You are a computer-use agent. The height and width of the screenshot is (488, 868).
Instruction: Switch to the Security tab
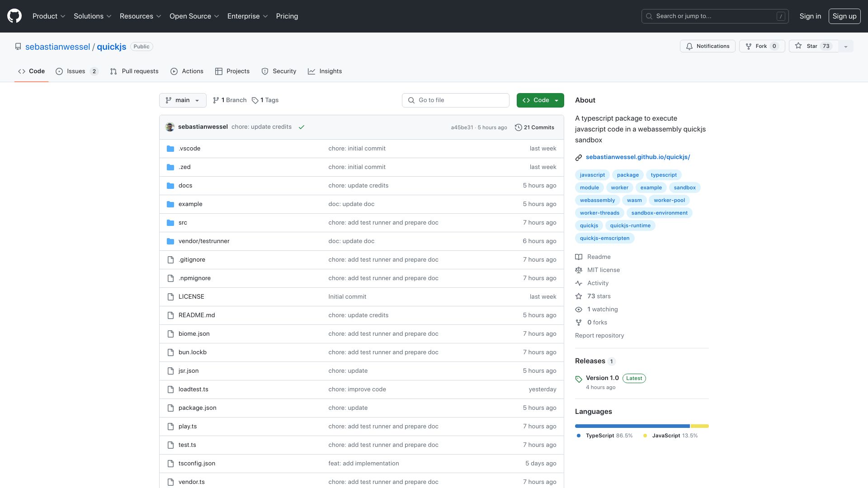(x=279, y=71)
